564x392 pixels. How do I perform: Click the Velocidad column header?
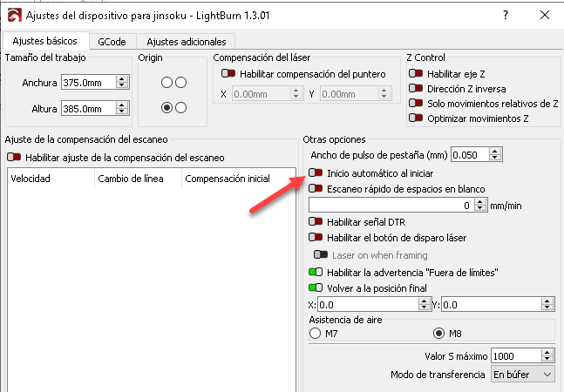[x=51, y=179]
